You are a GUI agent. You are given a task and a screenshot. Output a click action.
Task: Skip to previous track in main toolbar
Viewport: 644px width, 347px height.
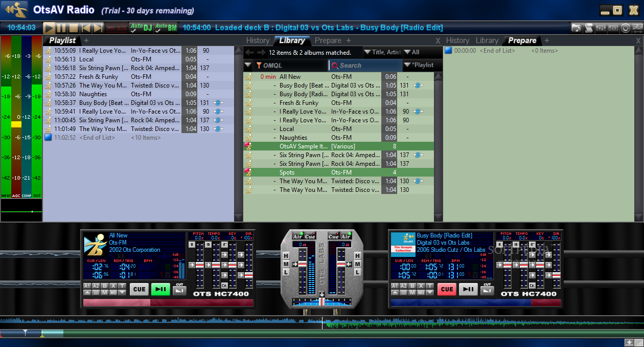[x=86, y=28]
